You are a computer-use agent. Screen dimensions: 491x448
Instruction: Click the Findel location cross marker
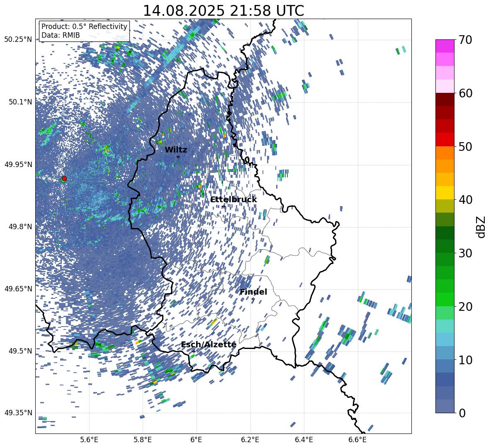pyautogui.click(x=253, y=299)
